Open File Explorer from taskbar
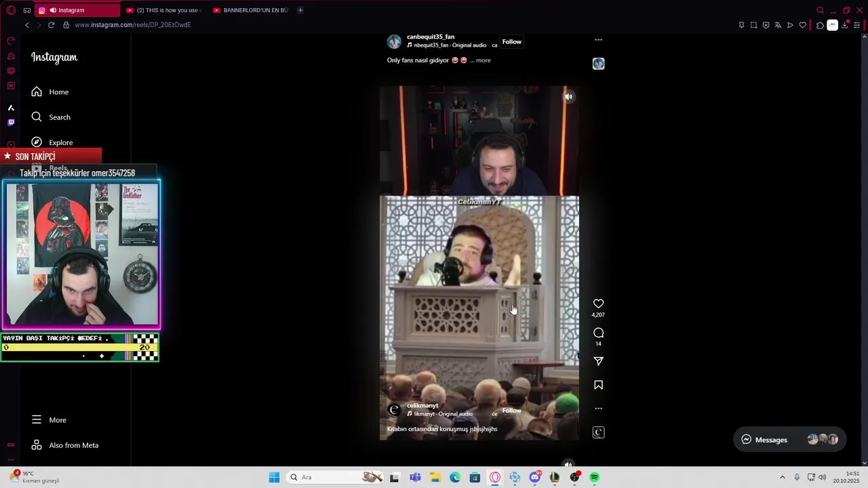Screen dimensions: 868x488 coord(435,477)
